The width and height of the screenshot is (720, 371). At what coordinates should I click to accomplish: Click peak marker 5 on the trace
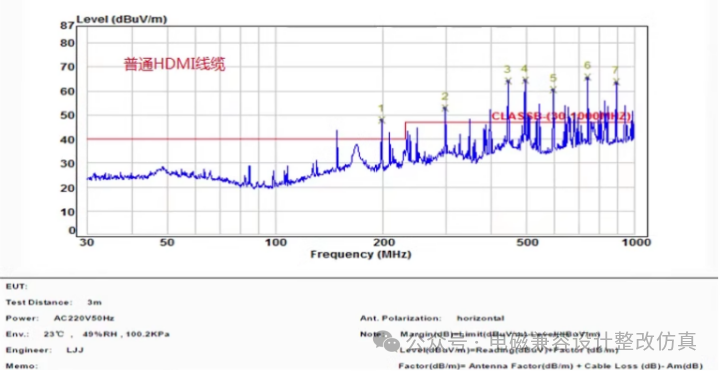pos(553,89)
